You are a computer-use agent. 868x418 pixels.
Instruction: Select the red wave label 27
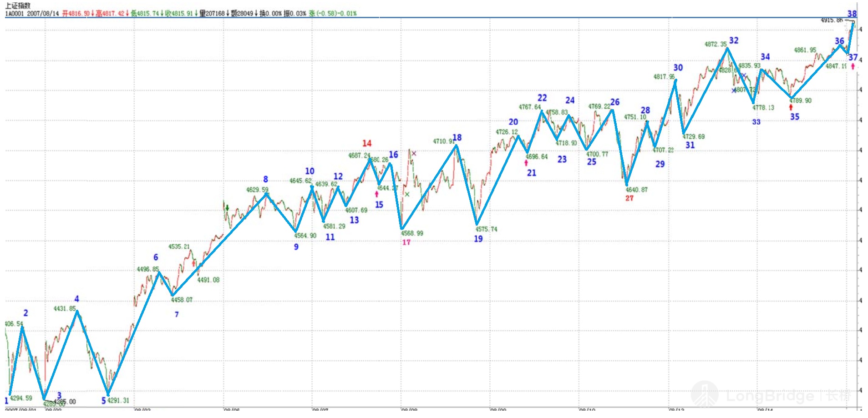(x=629, y=198)
